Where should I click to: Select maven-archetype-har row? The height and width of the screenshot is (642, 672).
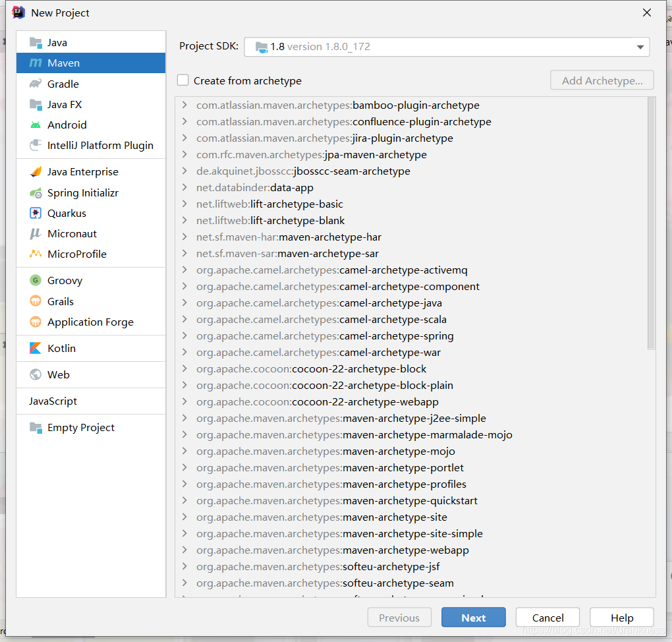tap(411, 237)
